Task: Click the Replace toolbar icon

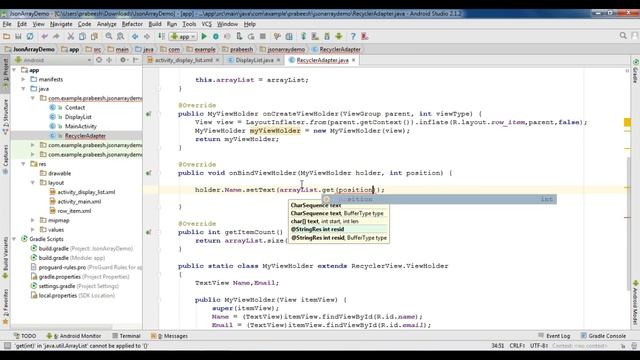Action: point(120,36)
